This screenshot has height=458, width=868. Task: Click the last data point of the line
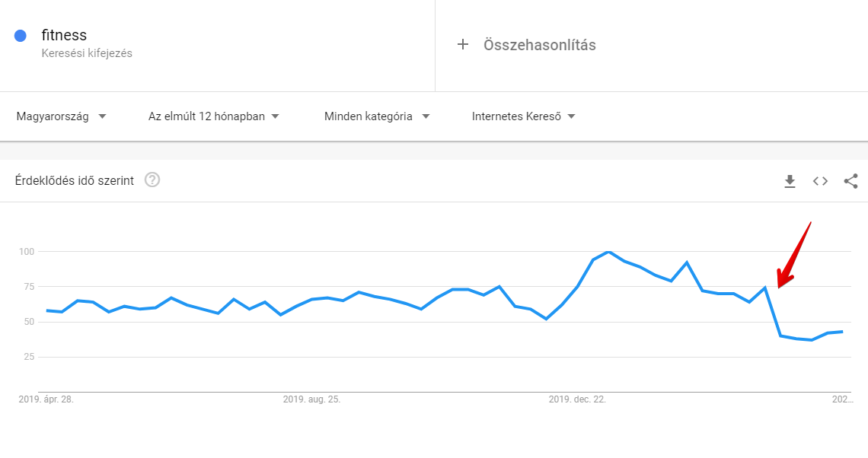click(842, 332)
